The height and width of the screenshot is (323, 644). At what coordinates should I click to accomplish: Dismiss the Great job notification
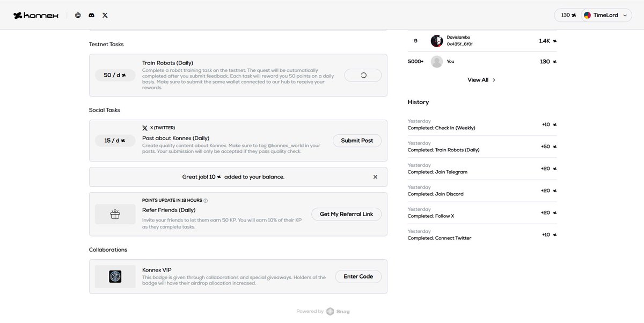point(375,177)
